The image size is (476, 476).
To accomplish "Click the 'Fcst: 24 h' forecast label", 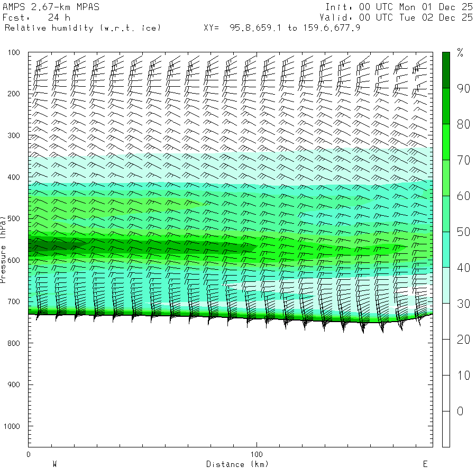I will [x=36, y=17].
